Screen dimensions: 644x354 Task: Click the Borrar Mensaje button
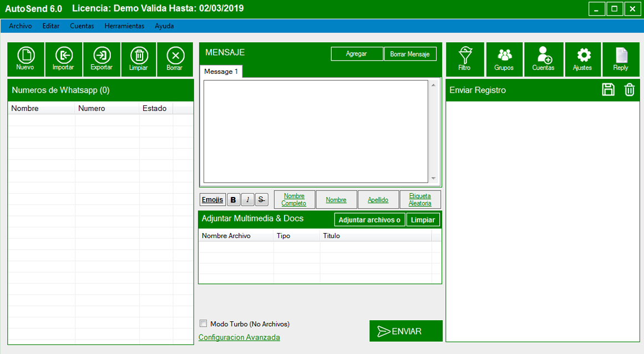pos(410,54)
